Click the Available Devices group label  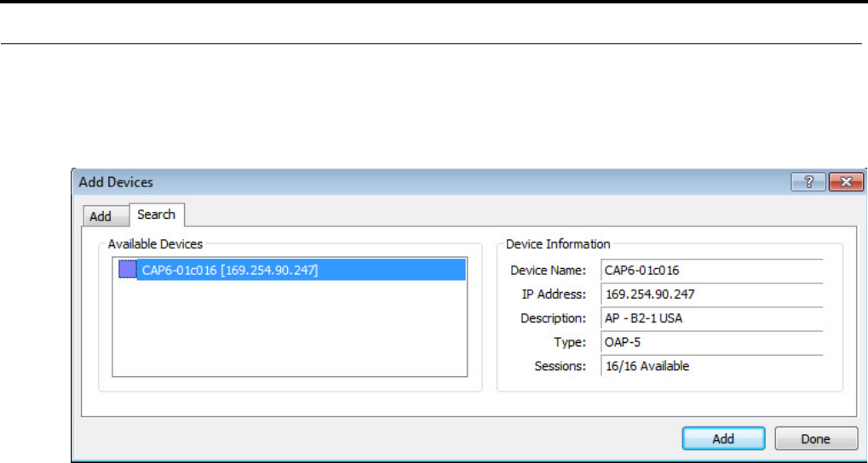(x=155, y=244)
